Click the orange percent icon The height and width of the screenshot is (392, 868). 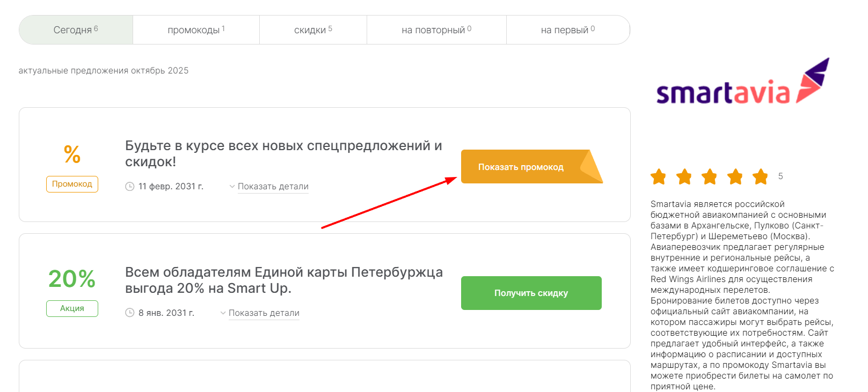tap(72, 154)
